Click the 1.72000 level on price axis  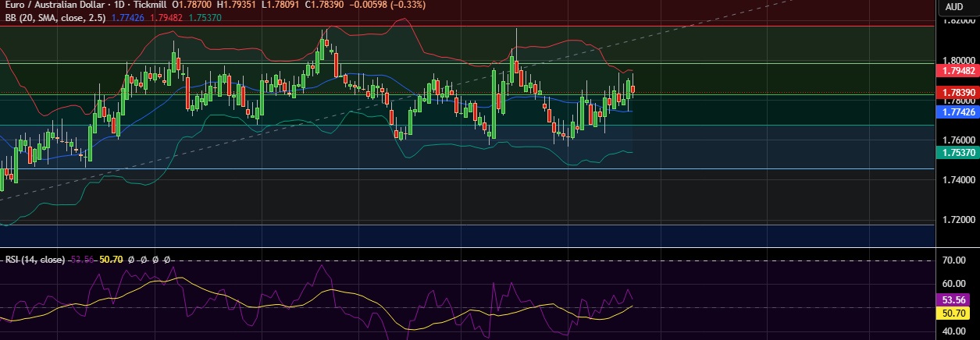pos(957,220)
